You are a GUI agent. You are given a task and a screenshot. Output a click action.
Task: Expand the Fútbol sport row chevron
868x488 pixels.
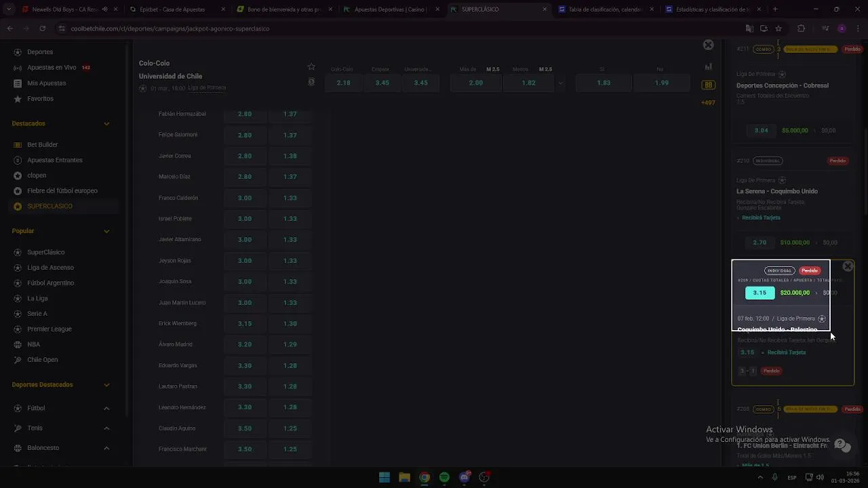pos(106,408)
